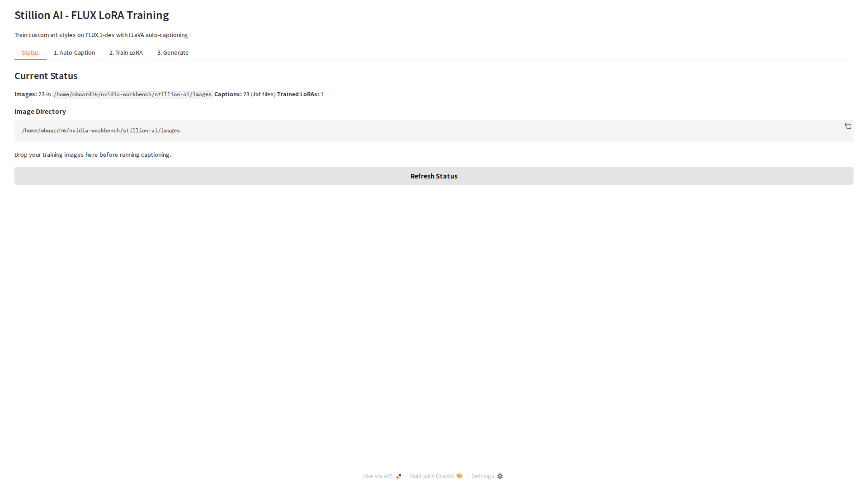Open the Settings text link in footer
The height and width of the screenshot is (488, 868).
[482, 476]
